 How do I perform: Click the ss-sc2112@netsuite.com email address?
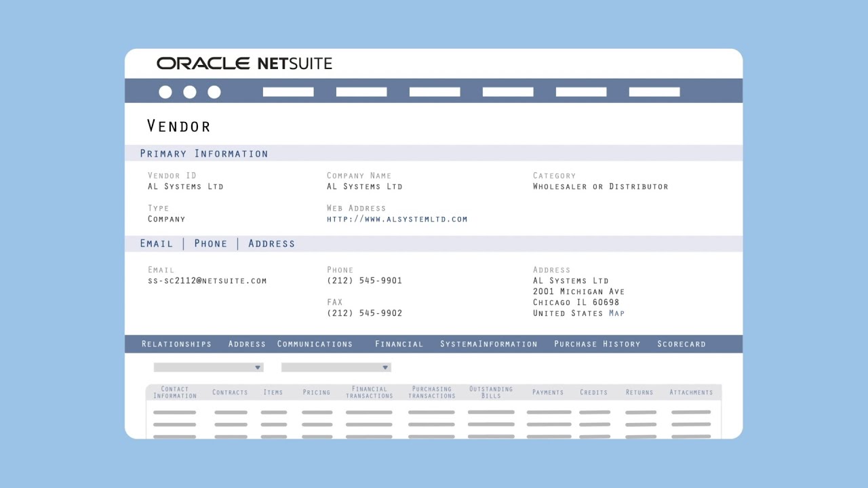pos(207,281)
